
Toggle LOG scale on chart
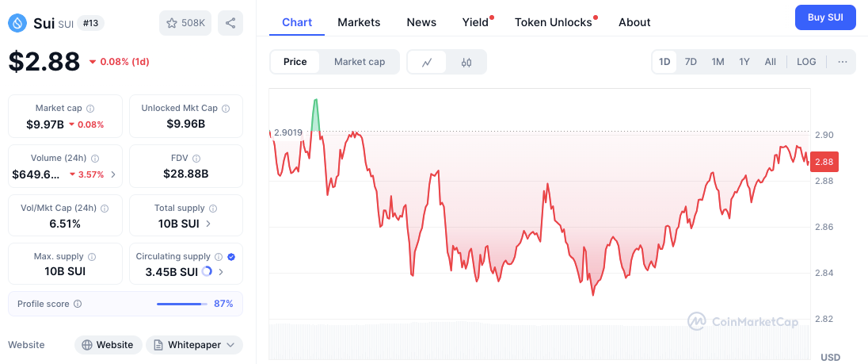click(806, 62)
